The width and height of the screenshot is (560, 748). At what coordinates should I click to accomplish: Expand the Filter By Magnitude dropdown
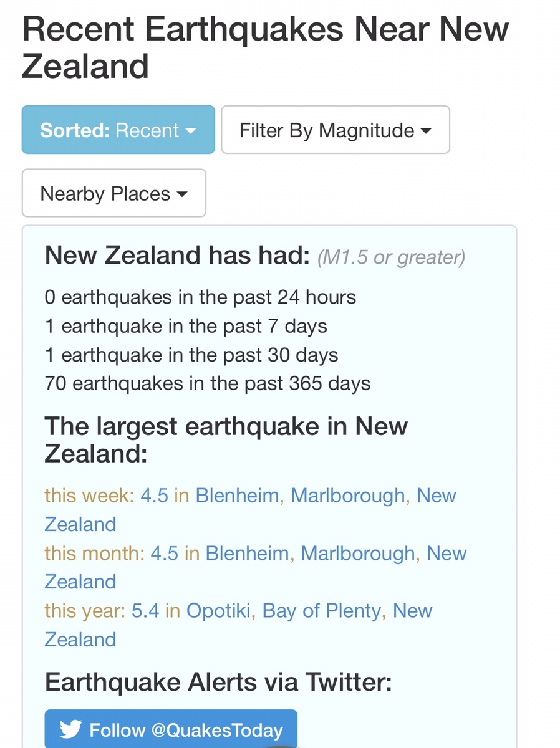[x=335, y=130]
